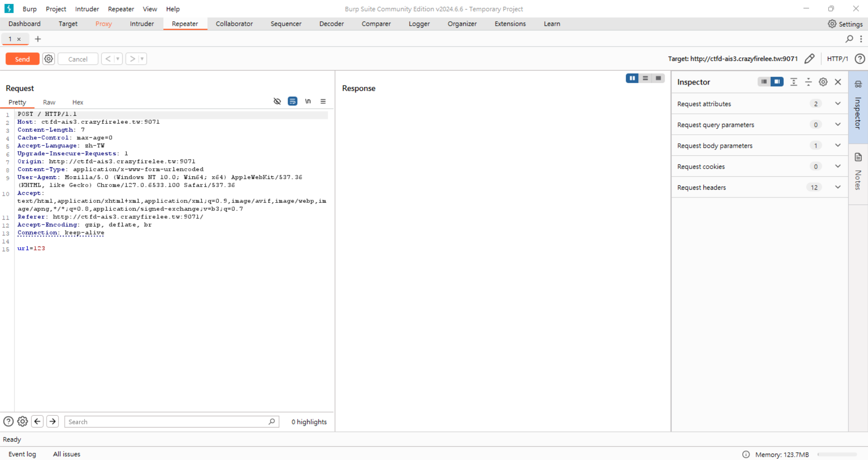This screenshot has width=868, height=460.
Task: Open Inspector settings gear icon
Action: [823, 82]
